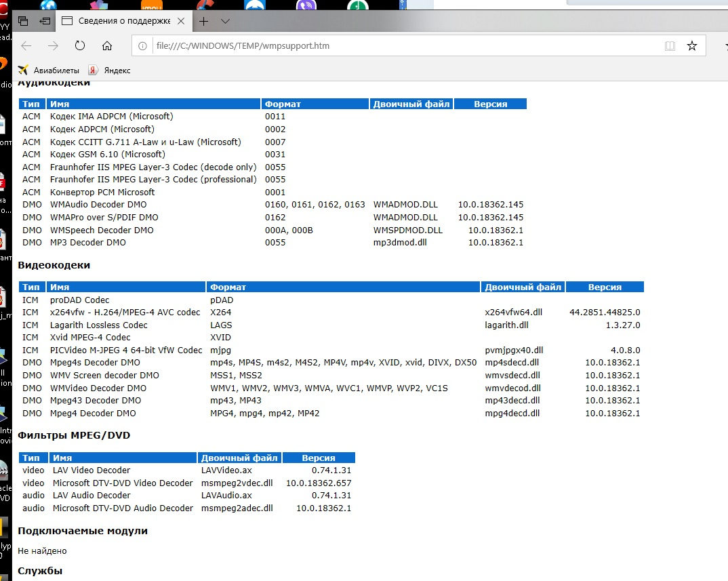Viewport: 728px width, 581px height.
Task: Click the pvmjpgx40.dll file name
Action: click(x=514, y=350)
